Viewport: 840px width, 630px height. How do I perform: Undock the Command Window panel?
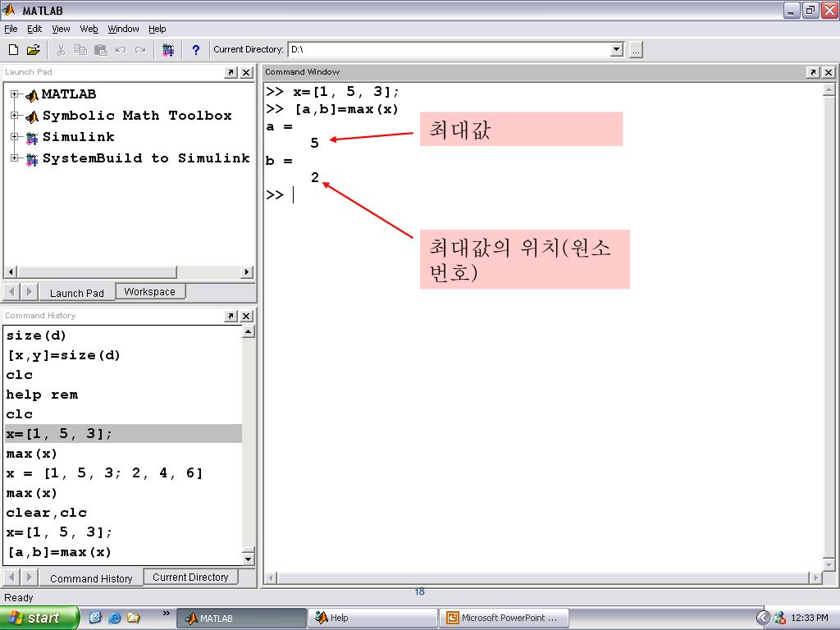coord(813,72)
